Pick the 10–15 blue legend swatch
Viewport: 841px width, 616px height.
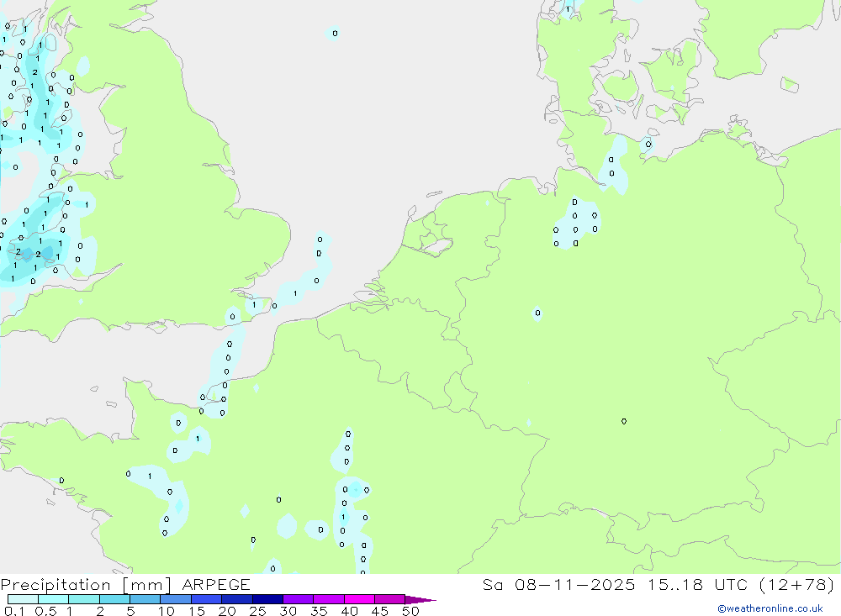point(176,599)
